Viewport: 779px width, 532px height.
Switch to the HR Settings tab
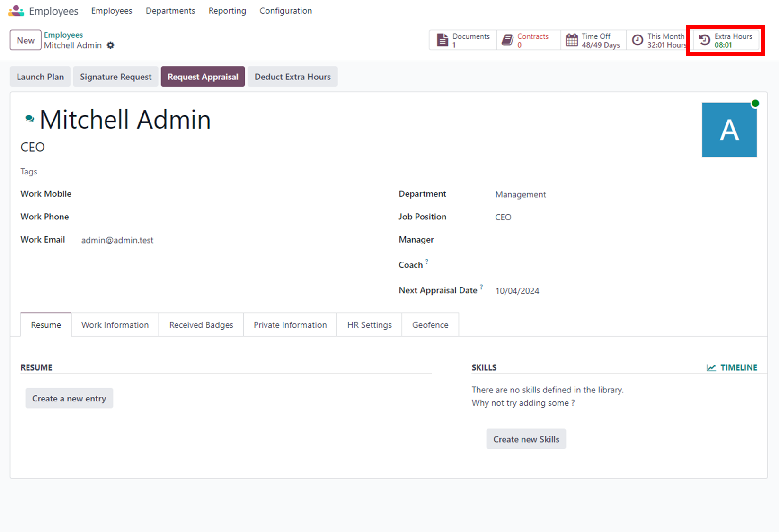click(369, 325)
